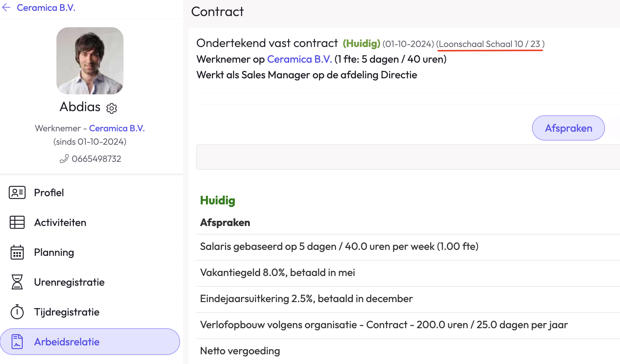Screen dimensions: 620x364
Task: Click the Tijdregistratie stopwatch icon
Action: pyautogui.click(x=17, y=312)
